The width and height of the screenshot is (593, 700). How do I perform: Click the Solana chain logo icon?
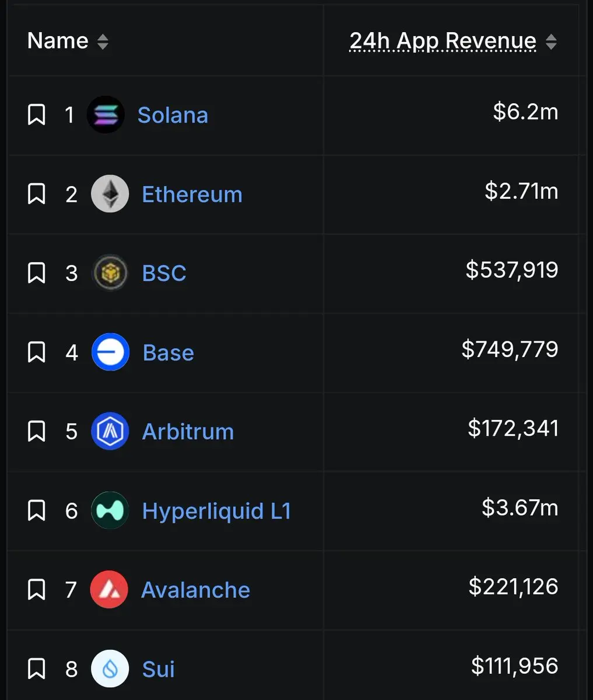(x=106, y=115)
